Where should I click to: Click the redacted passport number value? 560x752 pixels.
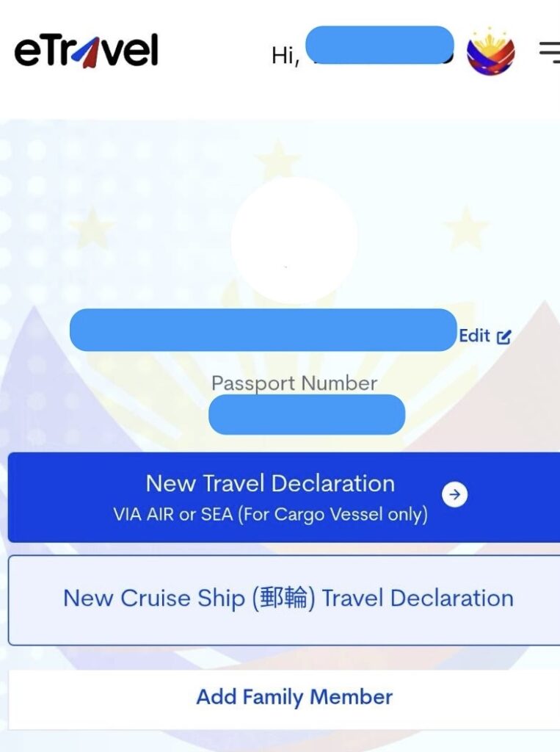pyautogui.click(x=307, y=414)
